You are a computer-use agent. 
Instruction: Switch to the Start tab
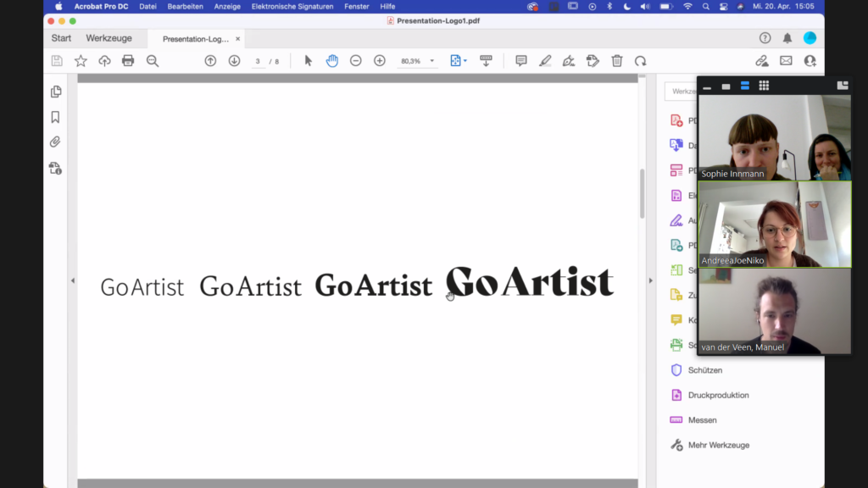[61, 38]
